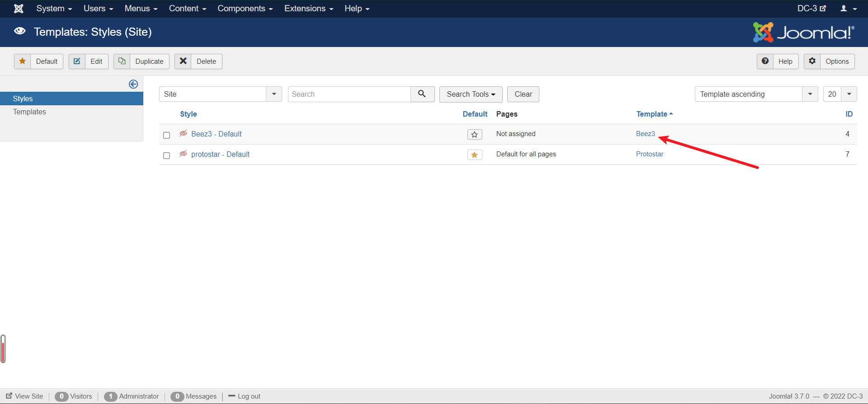The image size is (868, 404).
Task: Open the Components menu
Action: [245, 9]
